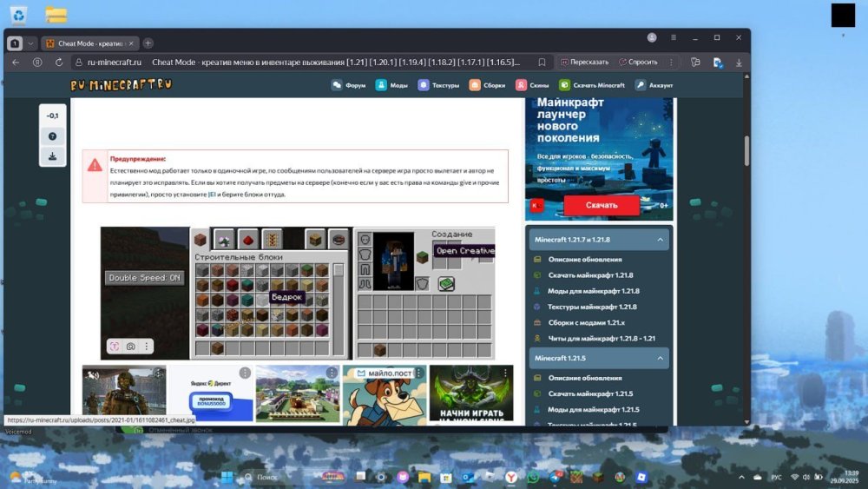Reload the page with the refresh icon
Viewport: 868px width, 489px height.
pos(59,63)
